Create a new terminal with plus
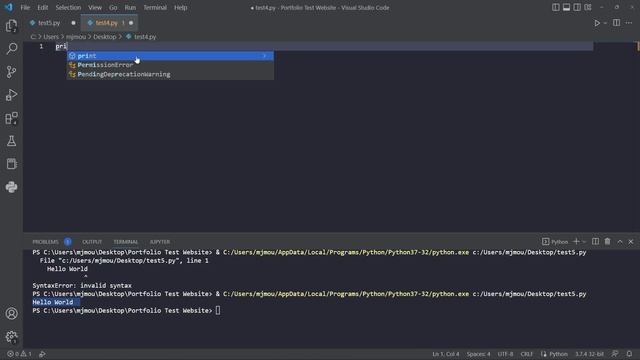 tap(576, 241)
